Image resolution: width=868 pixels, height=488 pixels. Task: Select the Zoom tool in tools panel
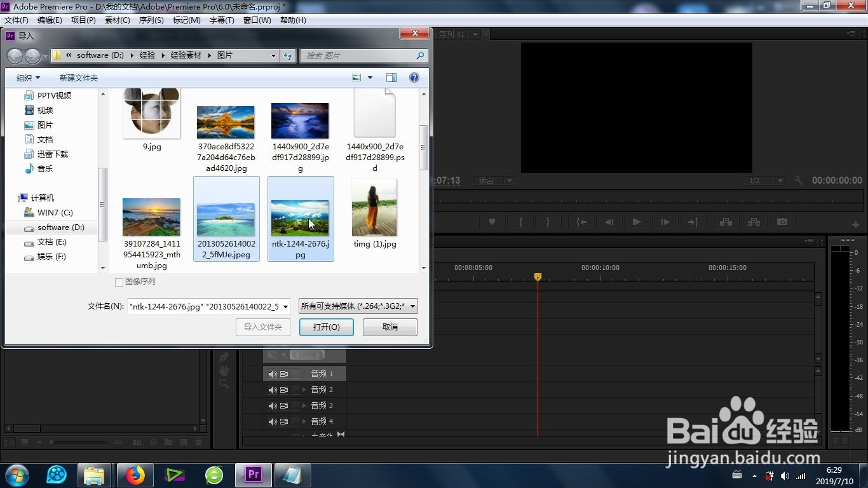(x=224, y=384)
